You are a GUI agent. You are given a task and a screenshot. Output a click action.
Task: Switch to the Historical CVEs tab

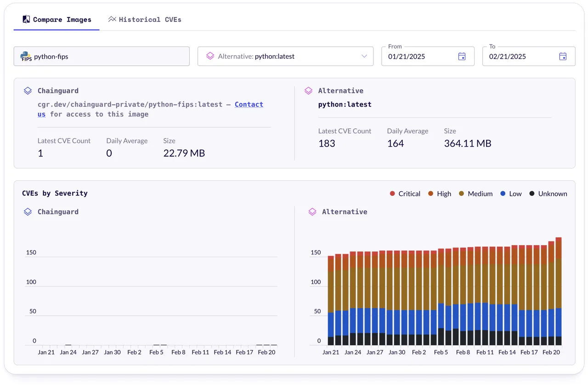click(145, 20)
